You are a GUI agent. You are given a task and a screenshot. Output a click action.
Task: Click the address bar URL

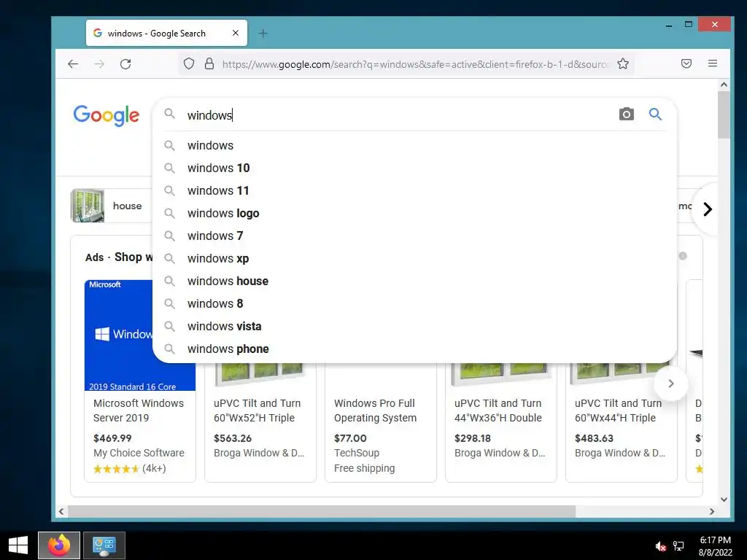click(415, 64)
